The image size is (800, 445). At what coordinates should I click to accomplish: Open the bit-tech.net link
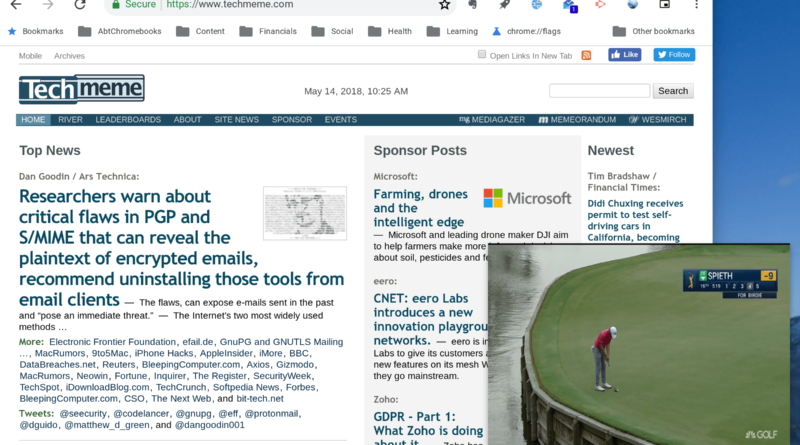pos(260,399)
